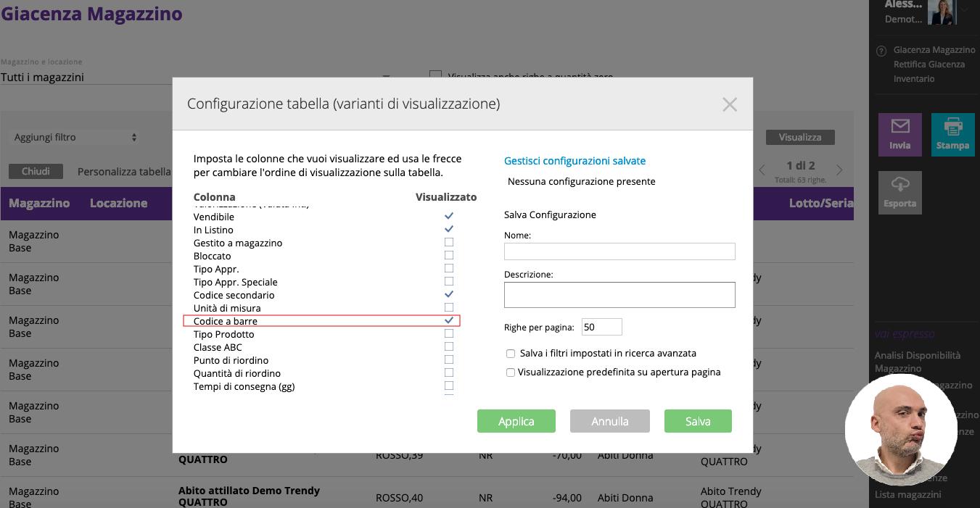Image resolution: width=980 pixels, height=508 pixels.
Task: Click the Salva button
Action: point(697,421)
